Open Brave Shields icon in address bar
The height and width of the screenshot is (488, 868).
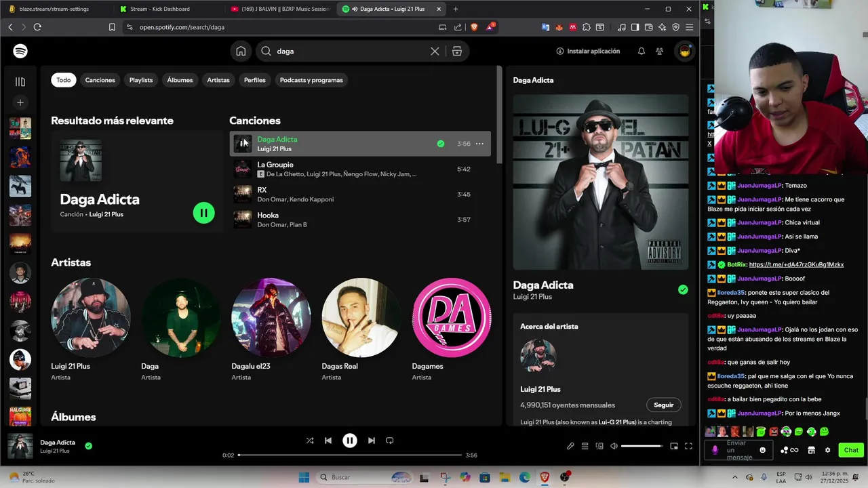(x=473, y=27)
